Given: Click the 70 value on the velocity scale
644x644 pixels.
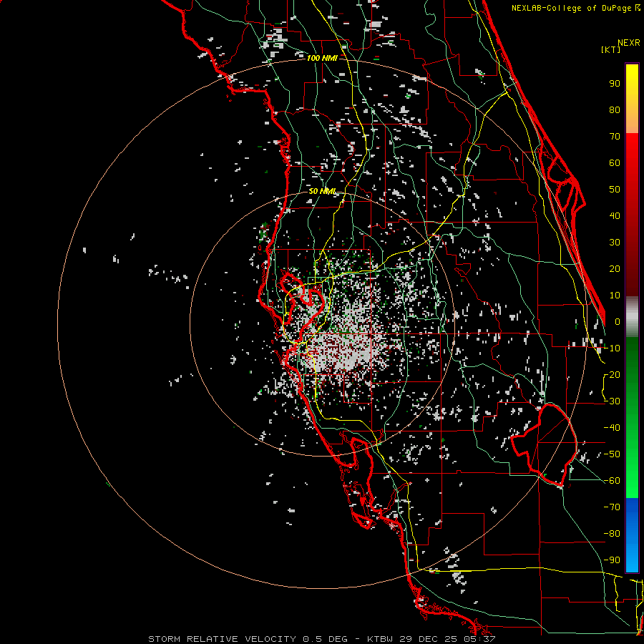Looking at the screenshot, I should pos(615,137).
